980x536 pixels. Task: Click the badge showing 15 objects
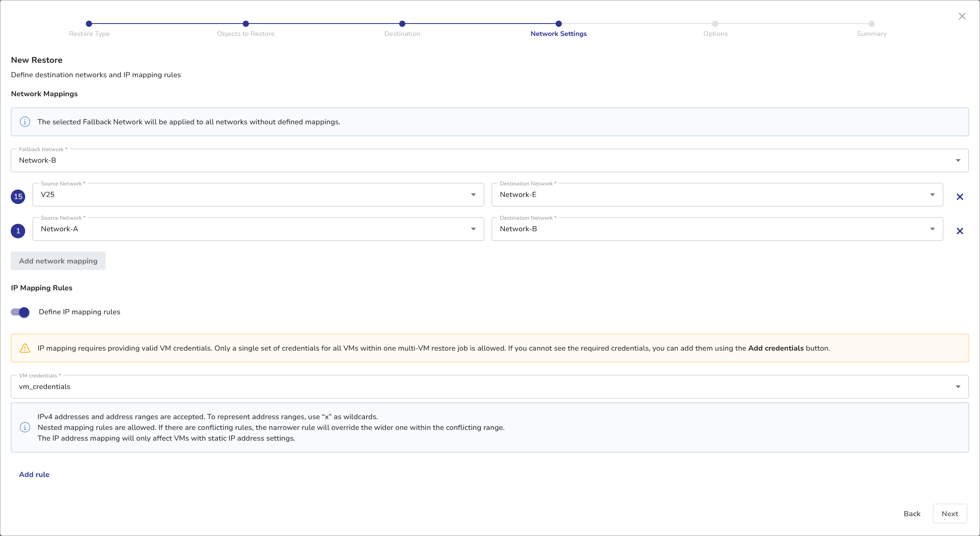18,197
